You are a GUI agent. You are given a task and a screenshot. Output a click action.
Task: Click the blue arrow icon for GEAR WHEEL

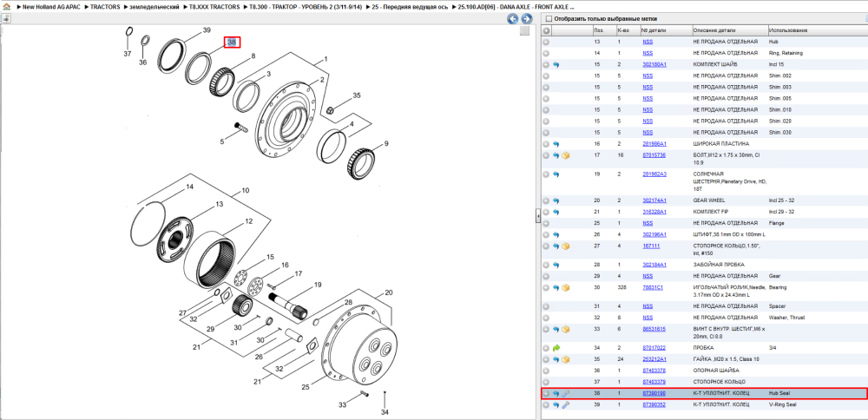(556, 200)
